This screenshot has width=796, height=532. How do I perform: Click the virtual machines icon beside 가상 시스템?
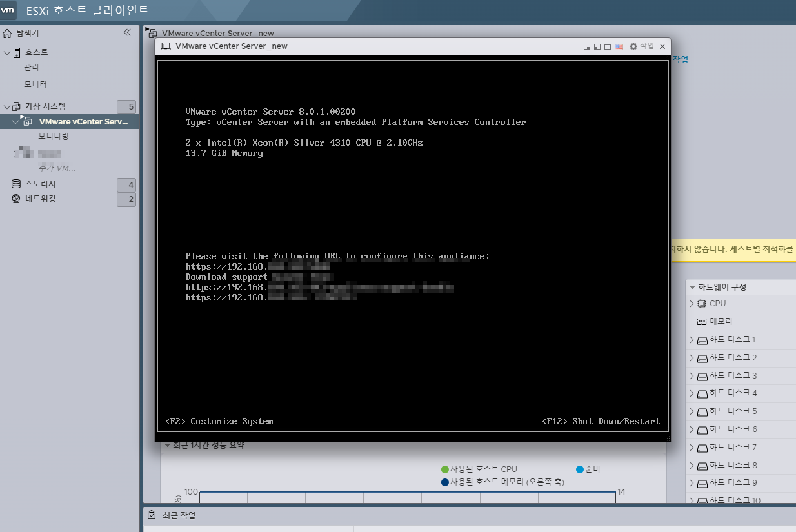point(17,106)
